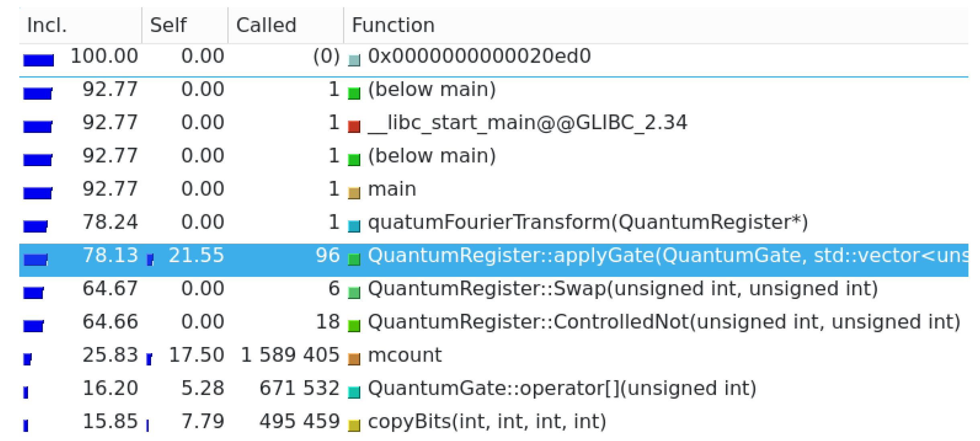Click the cyan icon beside QuantumGate::operator[]
Viewport: 980px width, 441px height.
click(x=353, y=392)
